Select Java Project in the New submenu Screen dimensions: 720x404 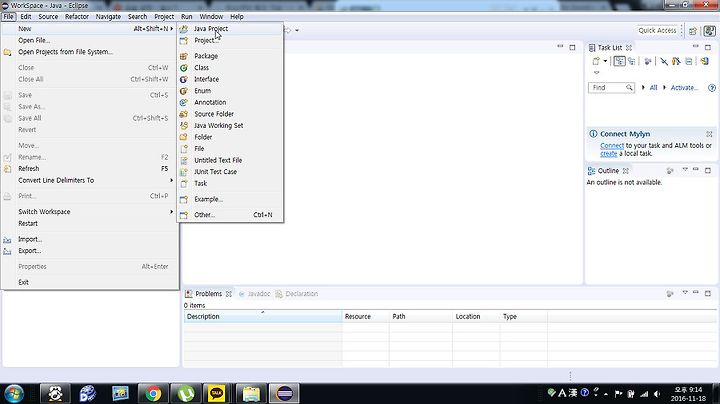pyautogui.click(x=230, y=28)
